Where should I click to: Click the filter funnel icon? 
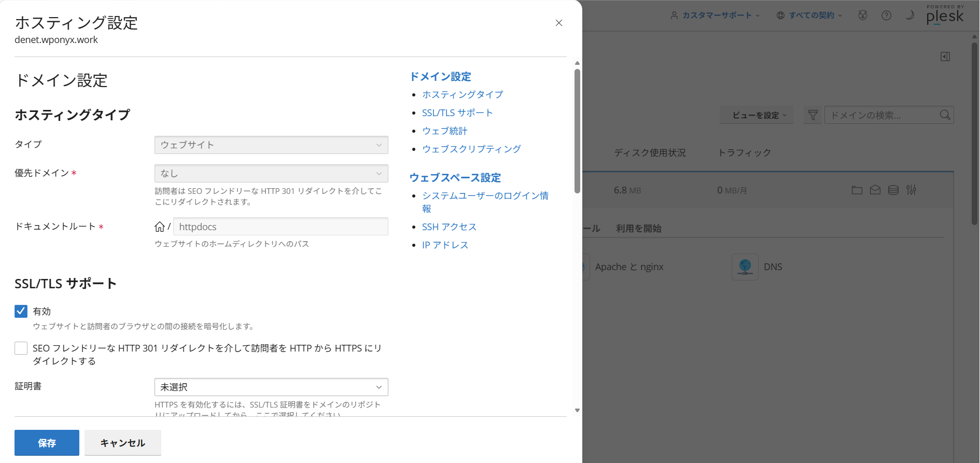tap(813, 115)
